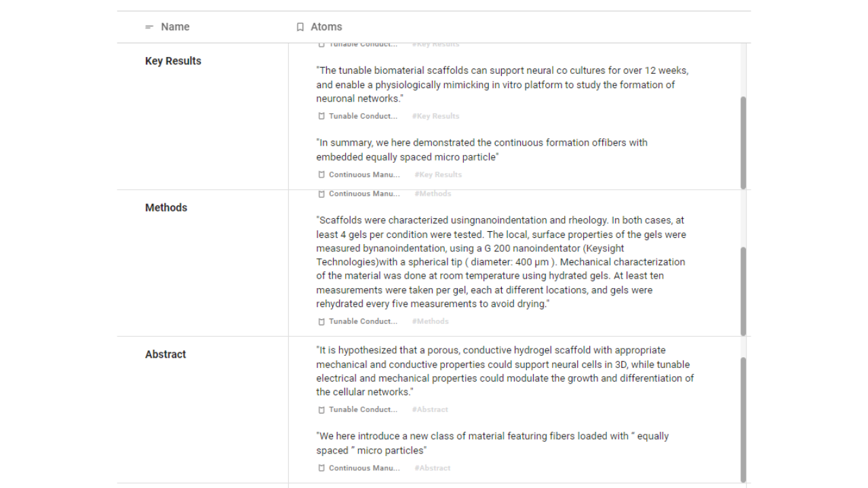
Task: Click the Name column header
Action: 174,27
